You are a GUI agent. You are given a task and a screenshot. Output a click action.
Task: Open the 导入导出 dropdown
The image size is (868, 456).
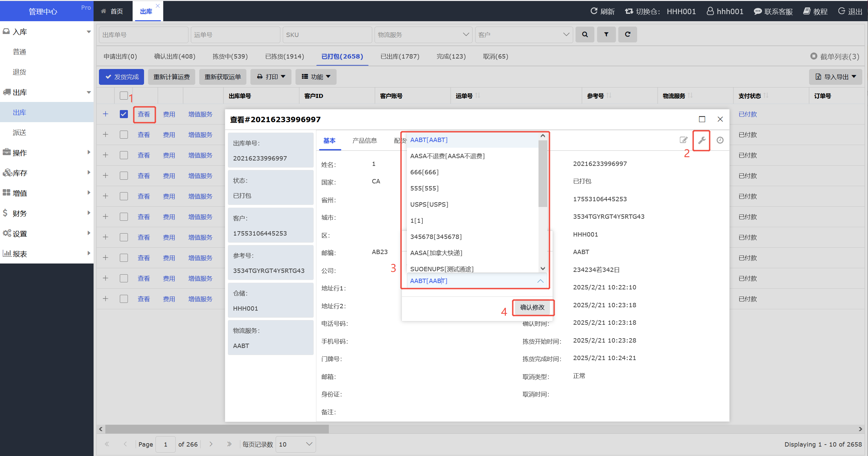coord(835,77)
